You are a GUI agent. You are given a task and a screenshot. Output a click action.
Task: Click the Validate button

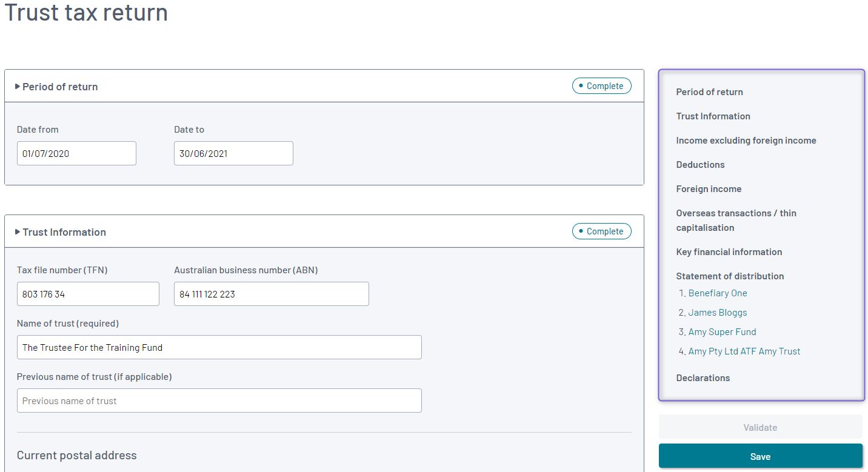pos(760,426)
